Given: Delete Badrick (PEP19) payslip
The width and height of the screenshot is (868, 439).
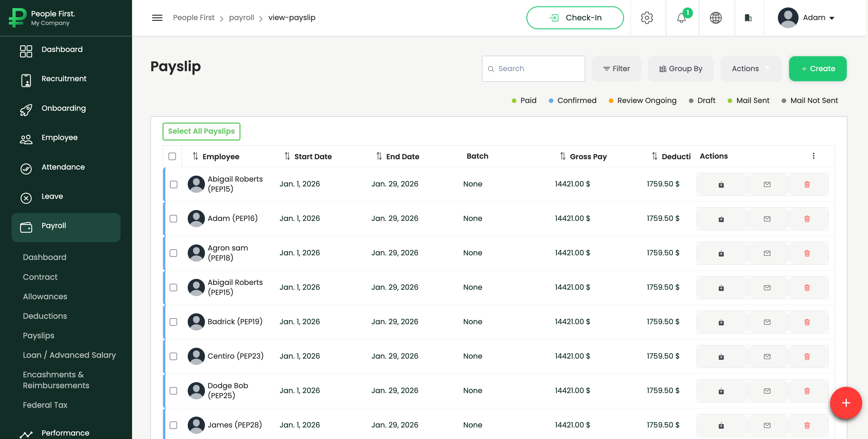Looking at the screenshot, I should 807,322.
